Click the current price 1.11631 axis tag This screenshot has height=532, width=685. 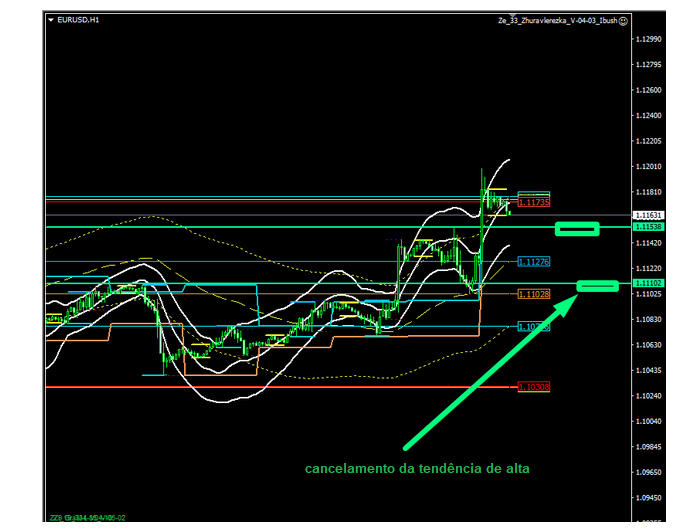tap(647, 215)
